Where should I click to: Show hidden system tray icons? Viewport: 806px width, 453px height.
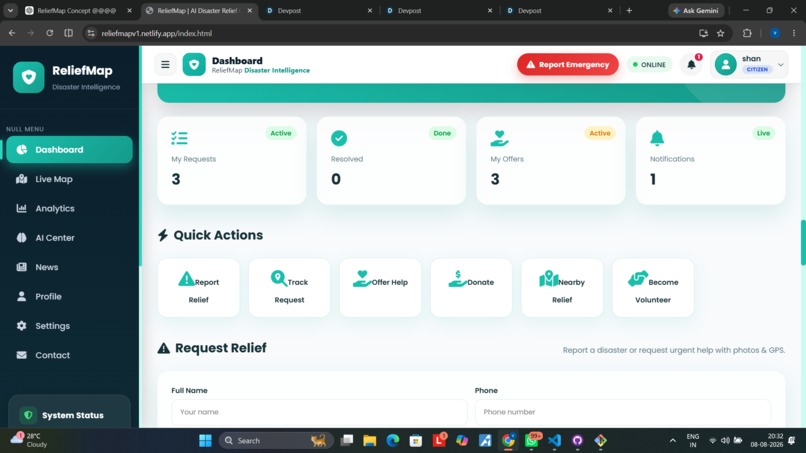672,441
